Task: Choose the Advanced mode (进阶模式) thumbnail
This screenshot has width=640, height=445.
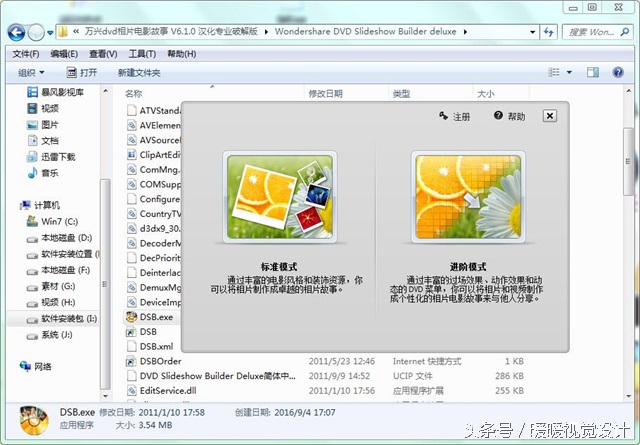Action: (x=468, y=197)
